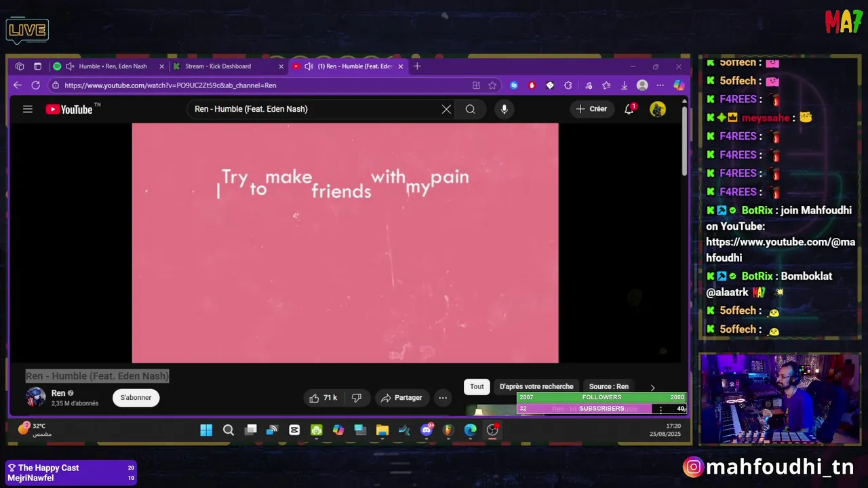Viewport: 868px width, 488px height.
Task: Close the Spotify Humble tab
Action: pos(161,66)
